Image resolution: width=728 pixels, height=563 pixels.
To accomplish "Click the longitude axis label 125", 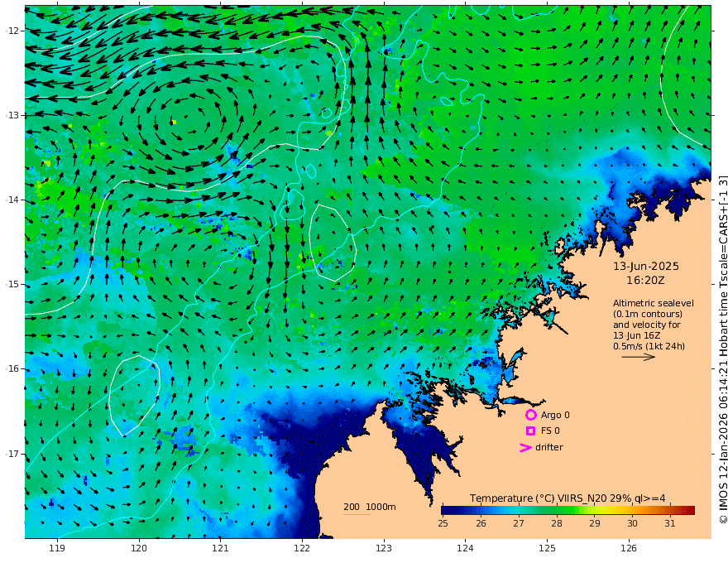I will [x=548, y=549].
